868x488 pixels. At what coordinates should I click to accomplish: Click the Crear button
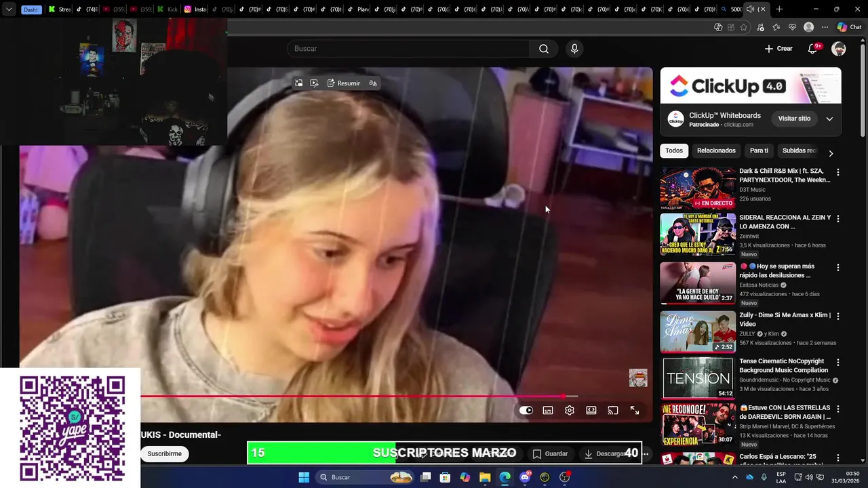point(778,49)
